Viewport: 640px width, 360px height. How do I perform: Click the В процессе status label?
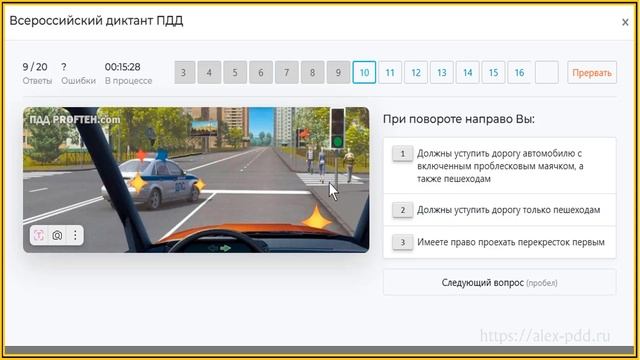pyautogui.click(x=128, y=81)
